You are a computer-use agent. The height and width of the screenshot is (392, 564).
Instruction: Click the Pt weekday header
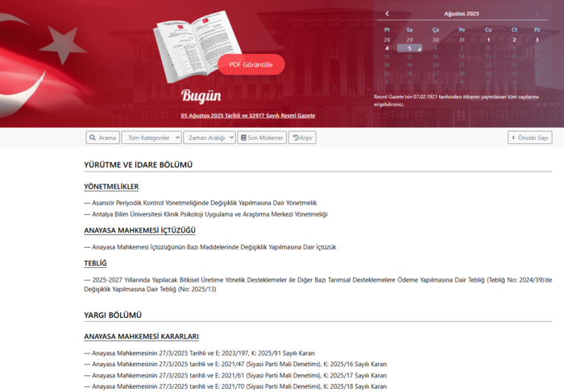click(387, 30)
